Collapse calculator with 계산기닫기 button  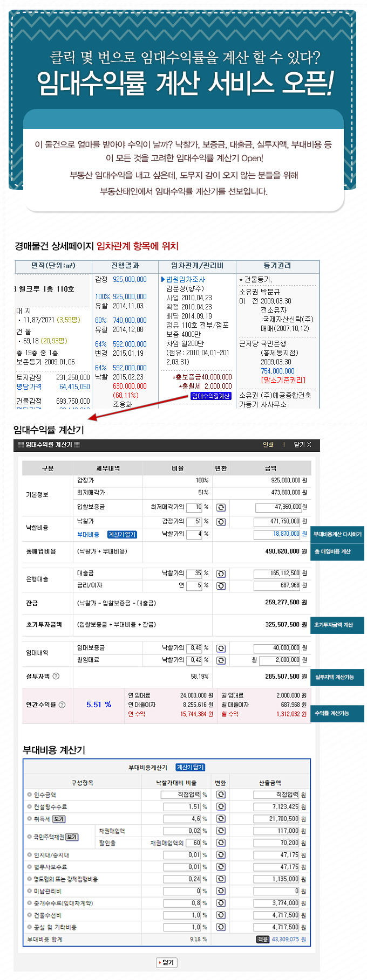190,767
